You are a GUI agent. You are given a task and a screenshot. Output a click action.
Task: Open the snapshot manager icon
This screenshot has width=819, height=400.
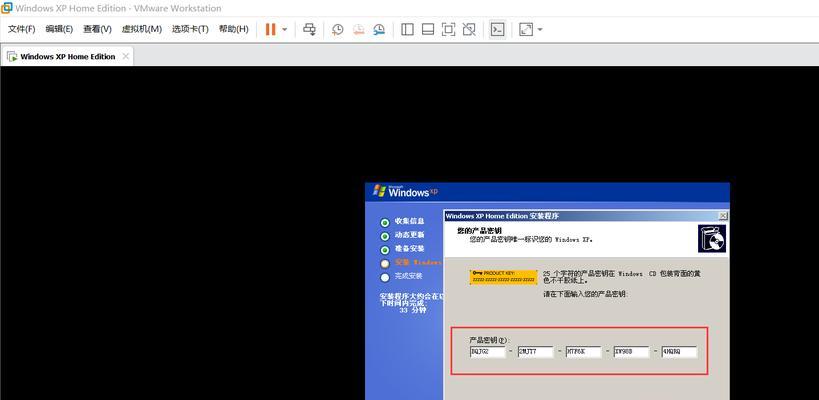pyautogui.click(x=379, y=29)
